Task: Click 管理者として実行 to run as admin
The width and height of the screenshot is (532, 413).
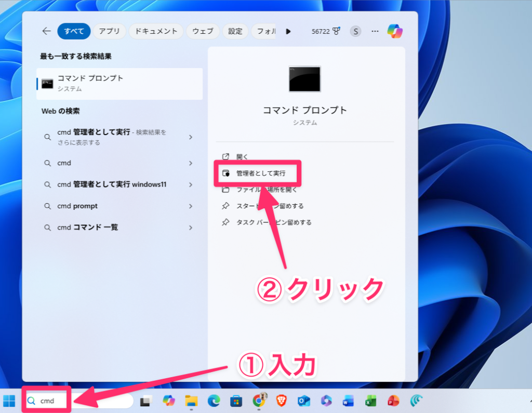Action: [260, 174]
